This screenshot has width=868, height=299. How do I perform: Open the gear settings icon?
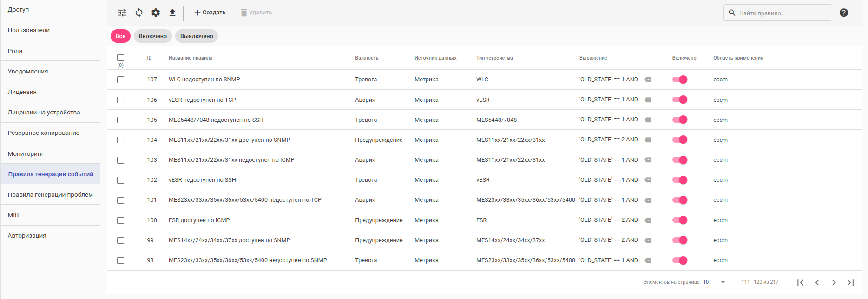click(x=156, y=13)
